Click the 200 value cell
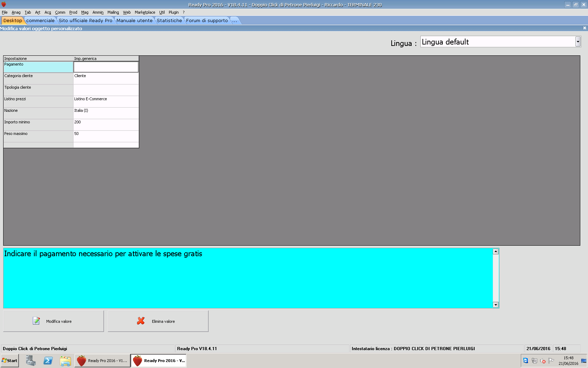The height and width of the screenshot is (368, 588). (106, 125)
